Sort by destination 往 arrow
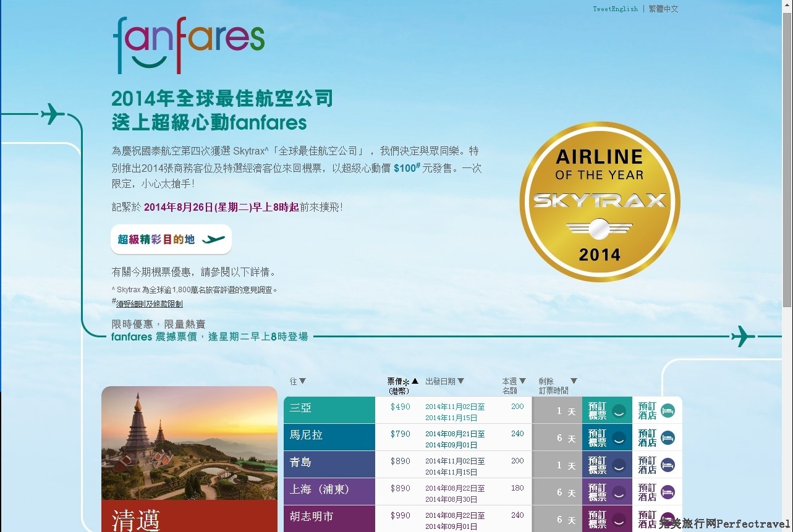 point(302,381)
